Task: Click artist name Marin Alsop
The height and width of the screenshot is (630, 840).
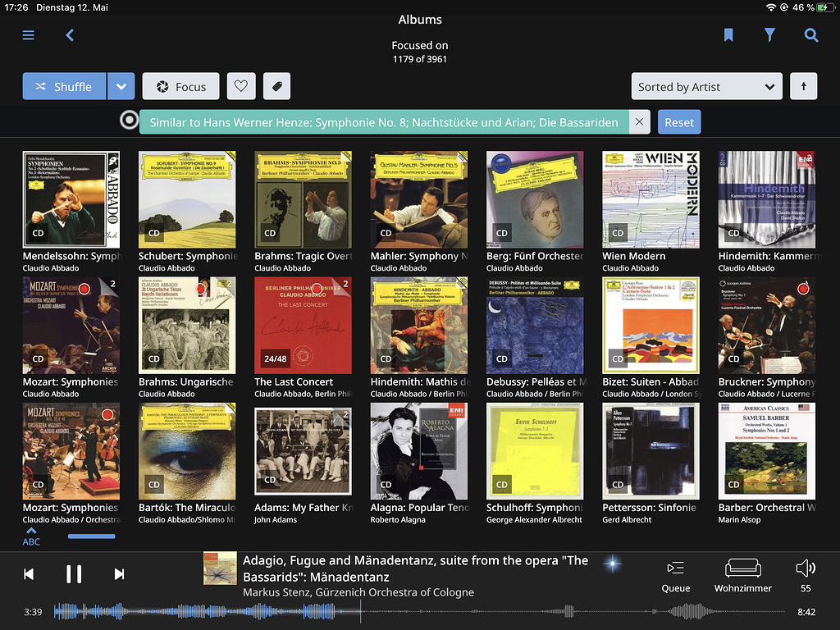Action: 739,519
